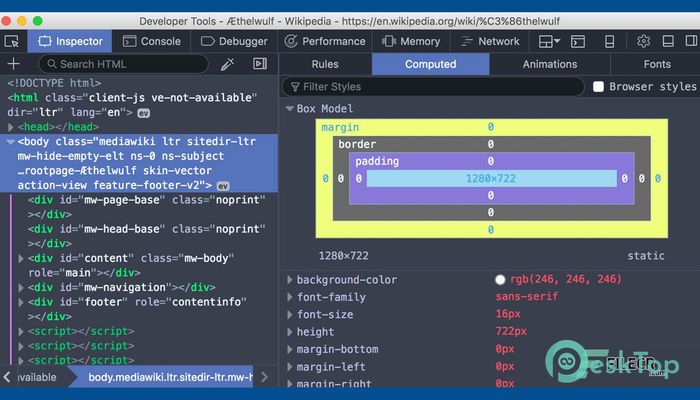Switch to the Inspector panel

click(x=70, y=42)
